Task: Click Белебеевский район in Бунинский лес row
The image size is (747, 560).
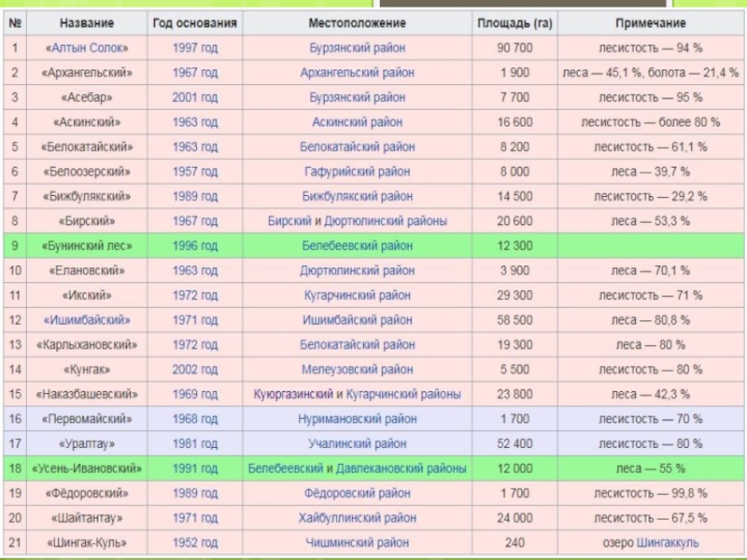Action: 358,246
